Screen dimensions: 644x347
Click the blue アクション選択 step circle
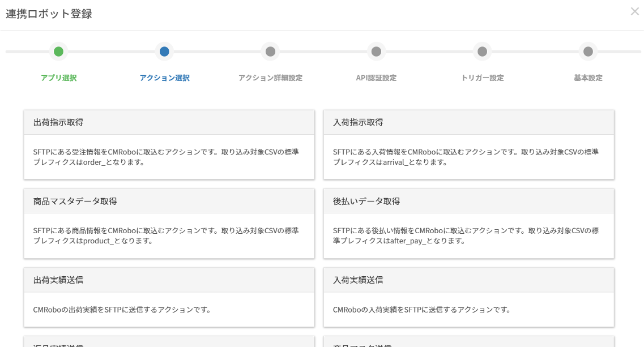(164, 52)
